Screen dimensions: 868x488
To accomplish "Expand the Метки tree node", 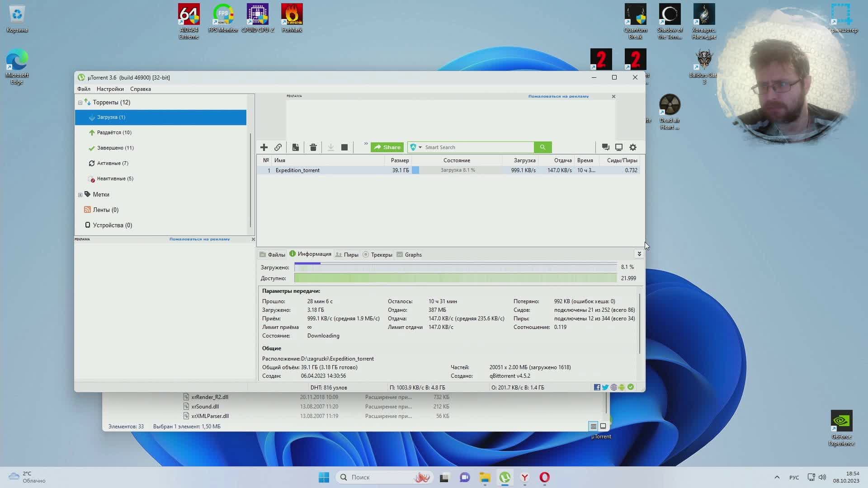I will click(80, 195).
